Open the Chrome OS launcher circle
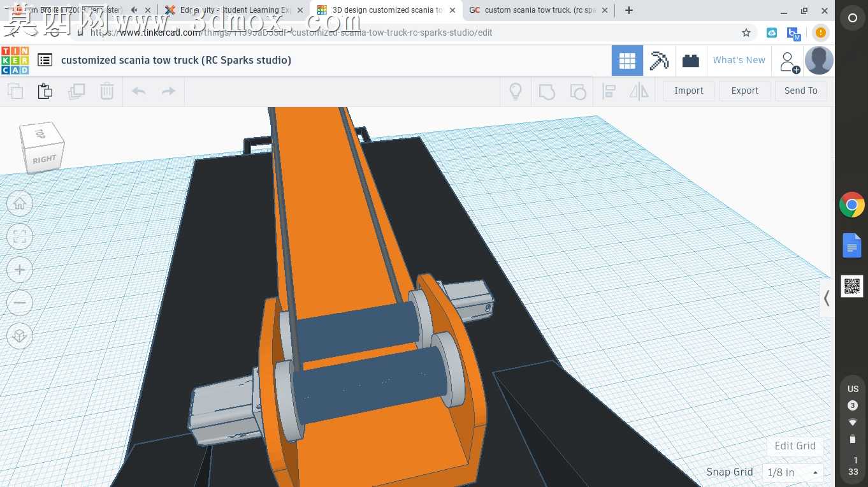 [852, 18]
